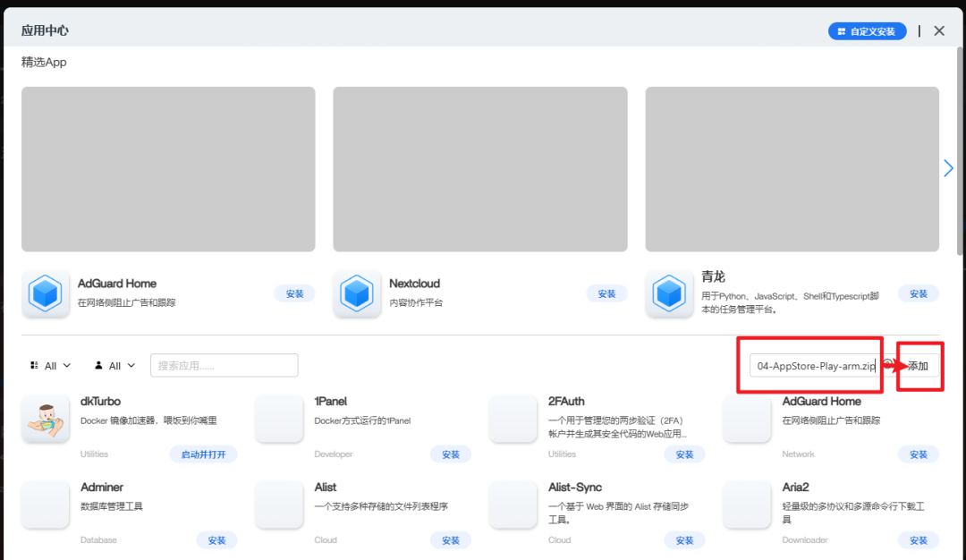Click the Alist app icon

(279, 504)
